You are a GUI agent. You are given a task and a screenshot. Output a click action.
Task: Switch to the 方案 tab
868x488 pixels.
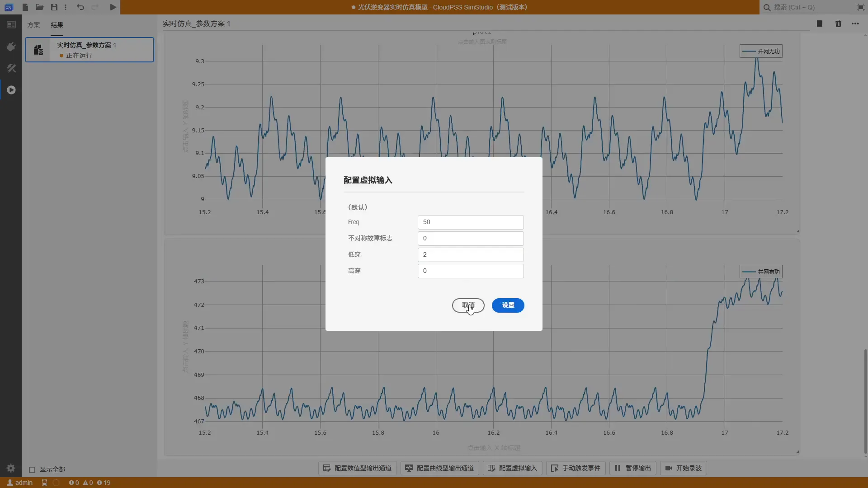33,25
